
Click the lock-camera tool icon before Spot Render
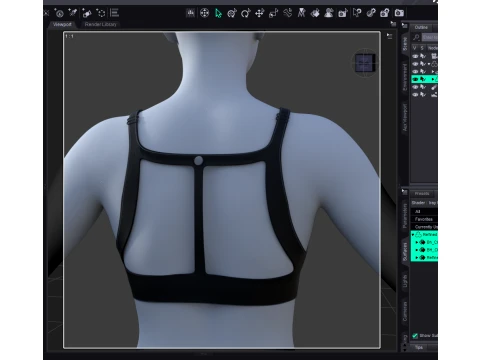pos(385,13)
